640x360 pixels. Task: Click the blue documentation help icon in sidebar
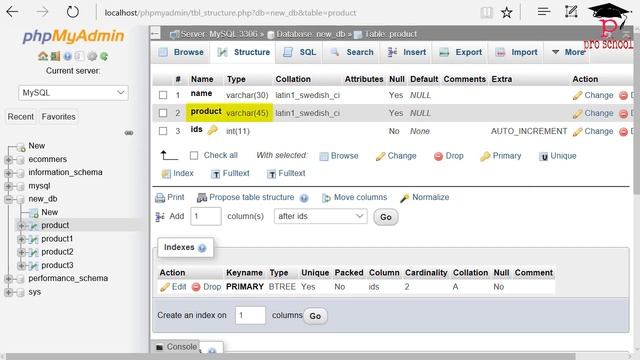[68, 56]
